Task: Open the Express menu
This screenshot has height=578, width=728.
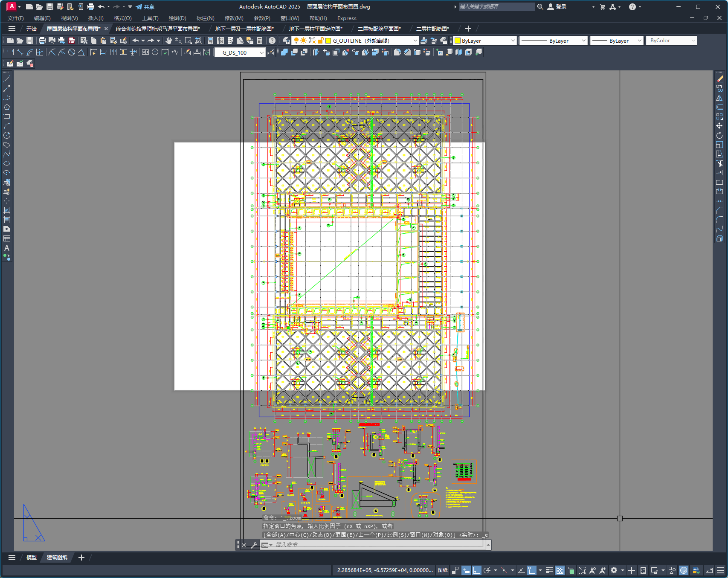Action: point(347,18)
